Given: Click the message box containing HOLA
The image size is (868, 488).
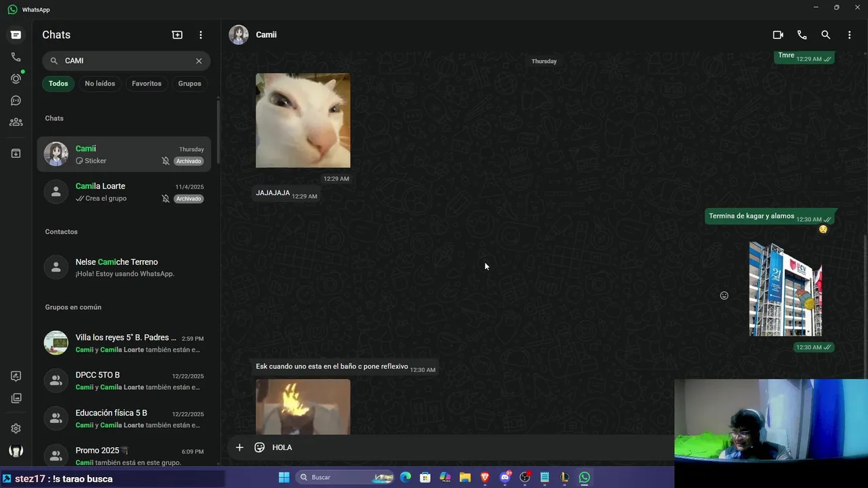Looking at the screenshot, I should (x=468, y=447).
